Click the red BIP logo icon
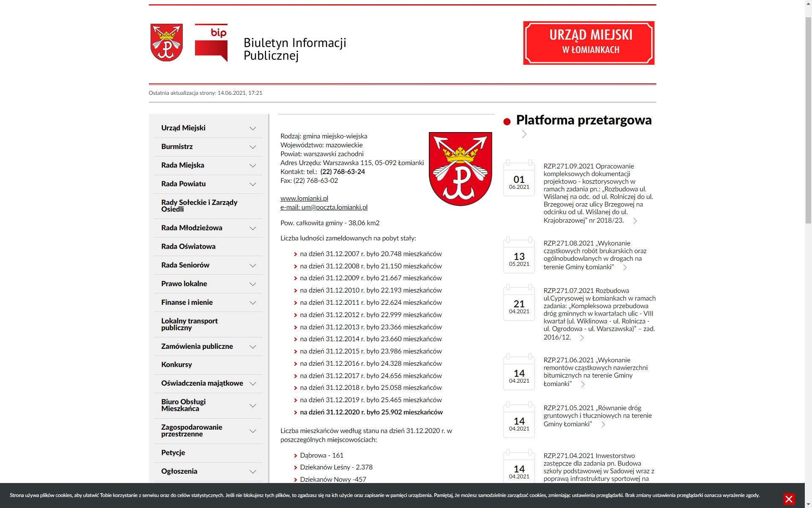Screen dimensions: 812x508 coord(211,42)
